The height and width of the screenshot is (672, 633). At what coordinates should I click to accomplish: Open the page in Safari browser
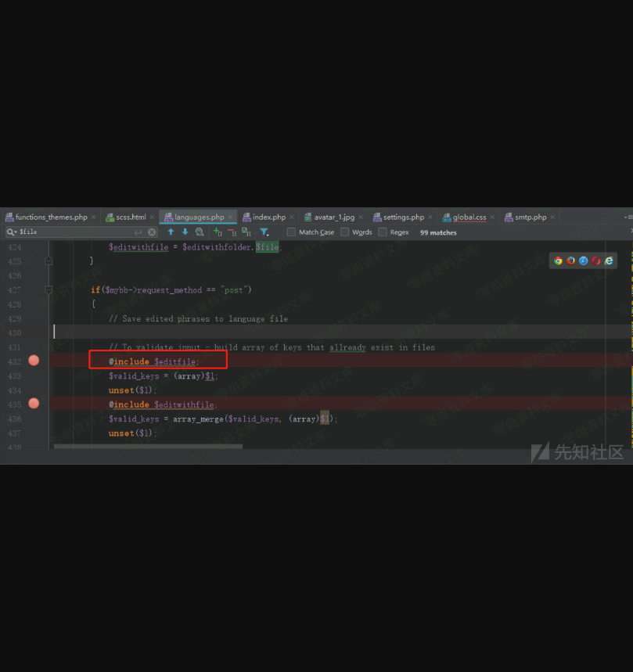coord(583,261)
